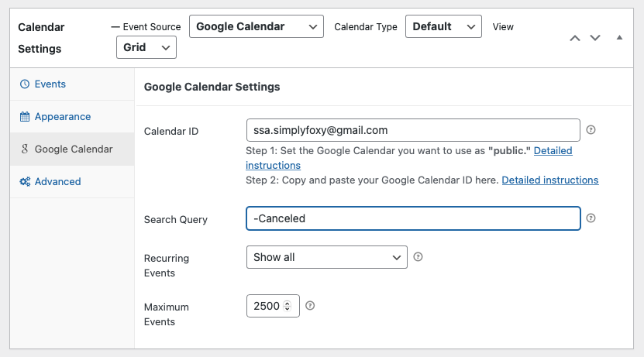This screenshot has width=644, height=357.
Task: Click the Google Calendar sidebar icon
Action: click(25, 149)
